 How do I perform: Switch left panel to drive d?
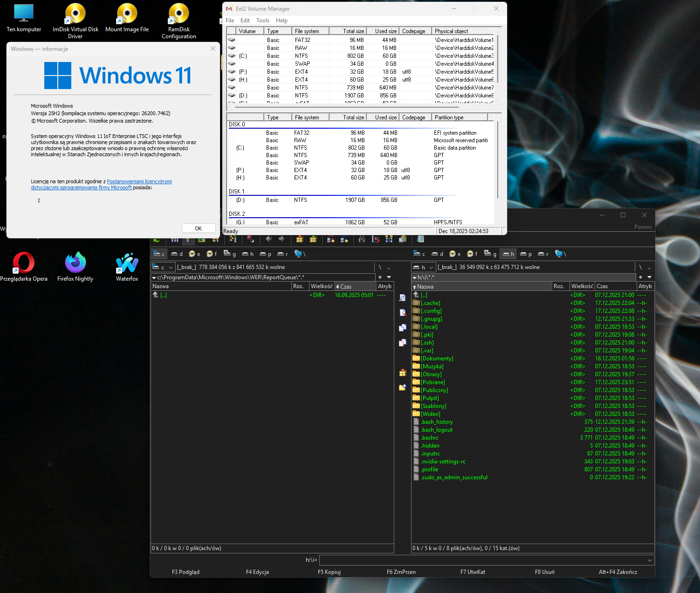coord(177,254)
